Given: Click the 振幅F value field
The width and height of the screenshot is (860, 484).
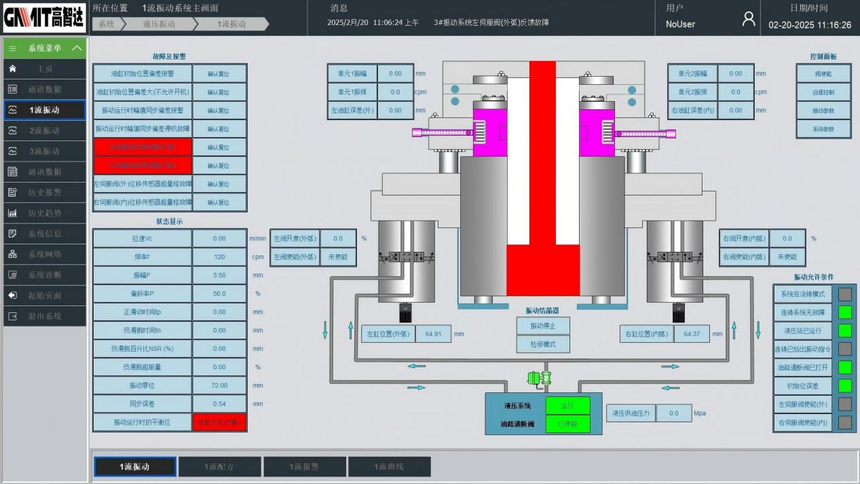Looking at the screenshot, I should tap(220, 275).
